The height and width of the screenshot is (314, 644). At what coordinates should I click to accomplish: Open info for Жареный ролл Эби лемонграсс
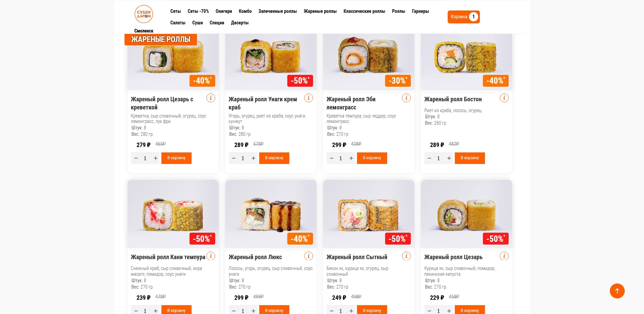coord(406,98)
